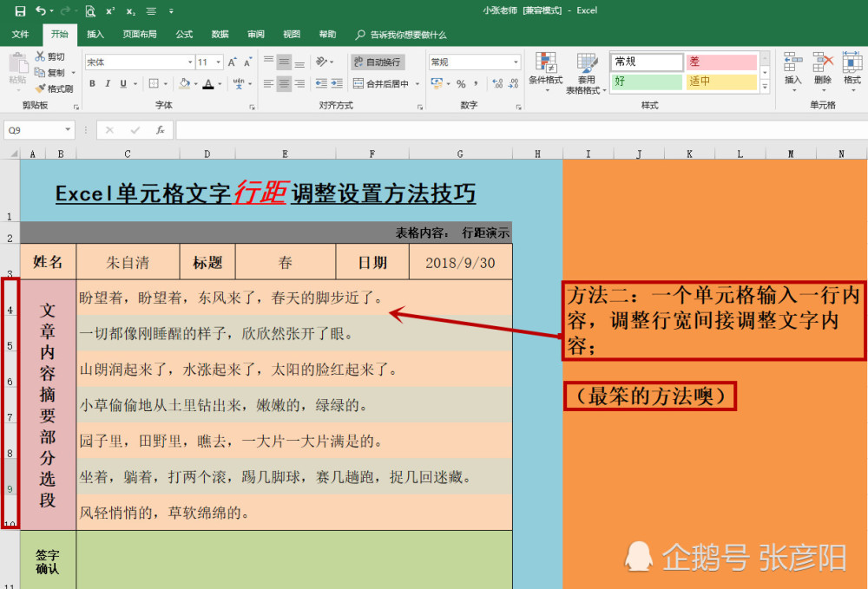Click the Insert function fx icon

pos(160,130)
